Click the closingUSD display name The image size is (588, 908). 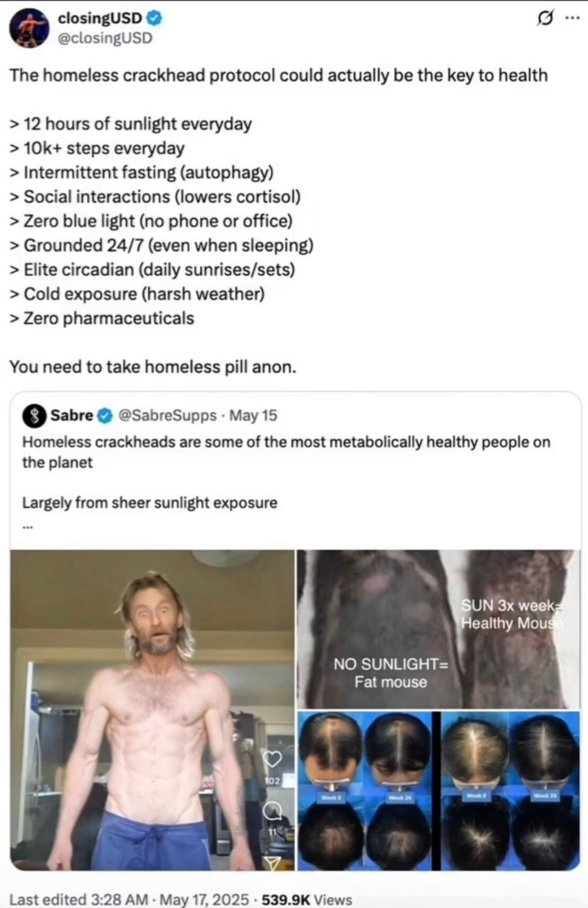pos(99,18)
